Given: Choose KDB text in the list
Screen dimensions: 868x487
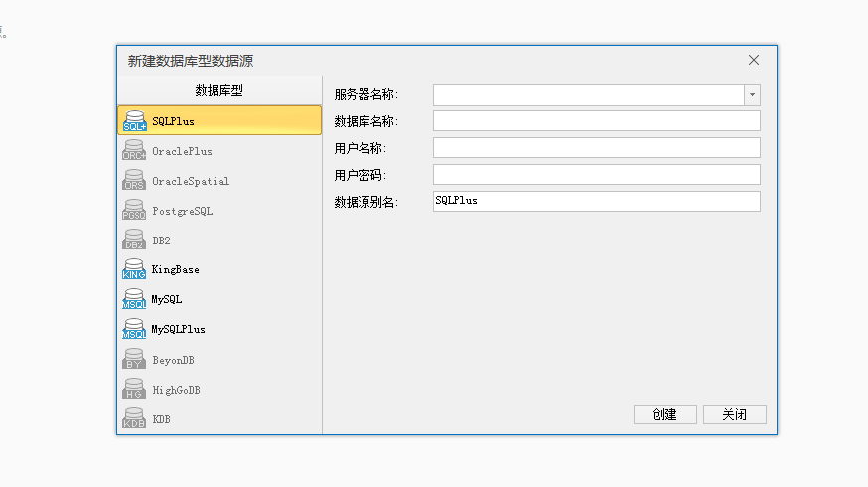Looking at the screenshot, I should point(161,420).
